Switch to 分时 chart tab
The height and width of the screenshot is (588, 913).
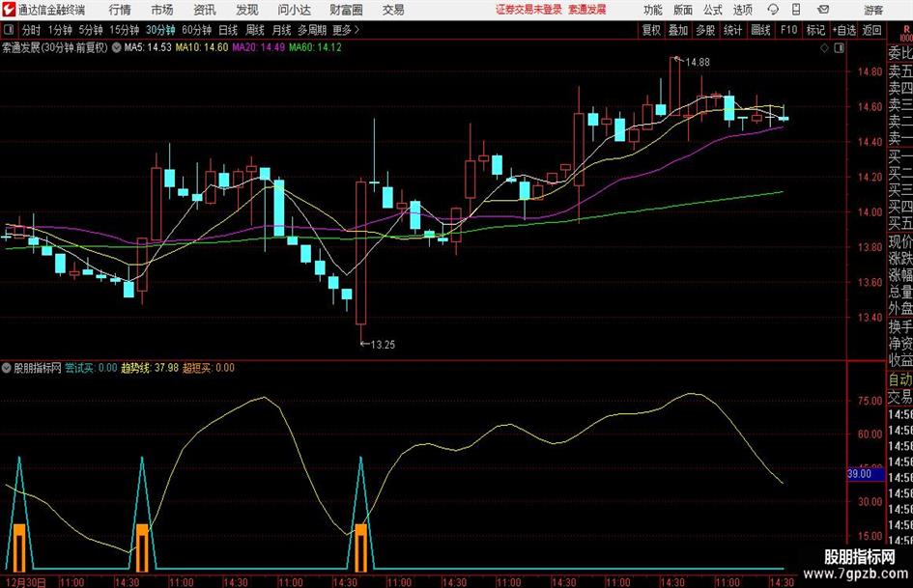click(32, 30)
